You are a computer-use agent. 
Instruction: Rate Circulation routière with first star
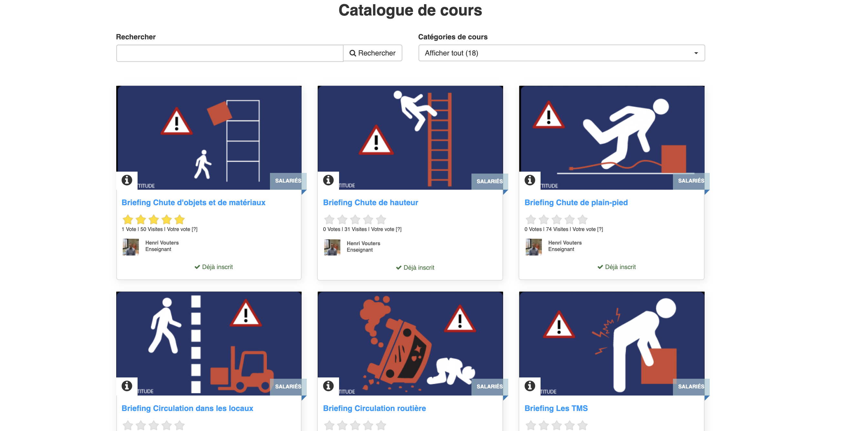[329, 425]
